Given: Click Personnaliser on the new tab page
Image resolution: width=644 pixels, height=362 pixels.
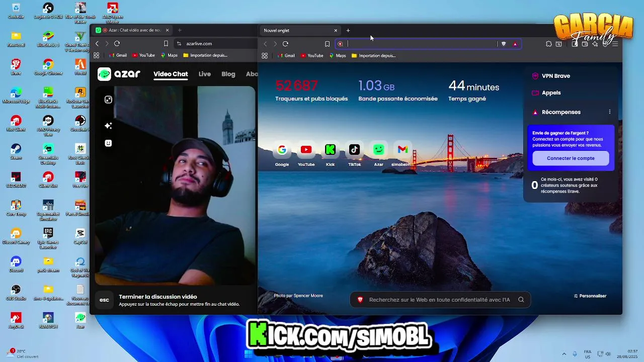Looking at the screenshot, I should click(x=590, y=296).
